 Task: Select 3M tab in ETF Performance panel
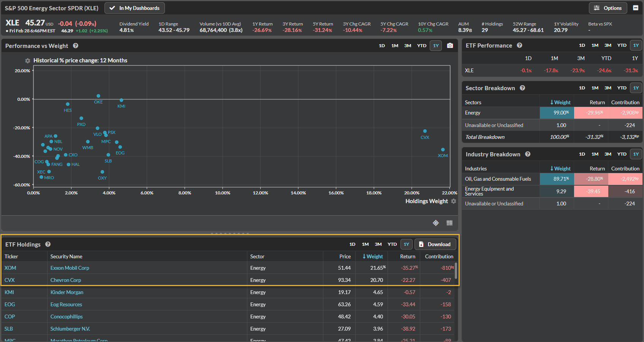tap(608, 45)
